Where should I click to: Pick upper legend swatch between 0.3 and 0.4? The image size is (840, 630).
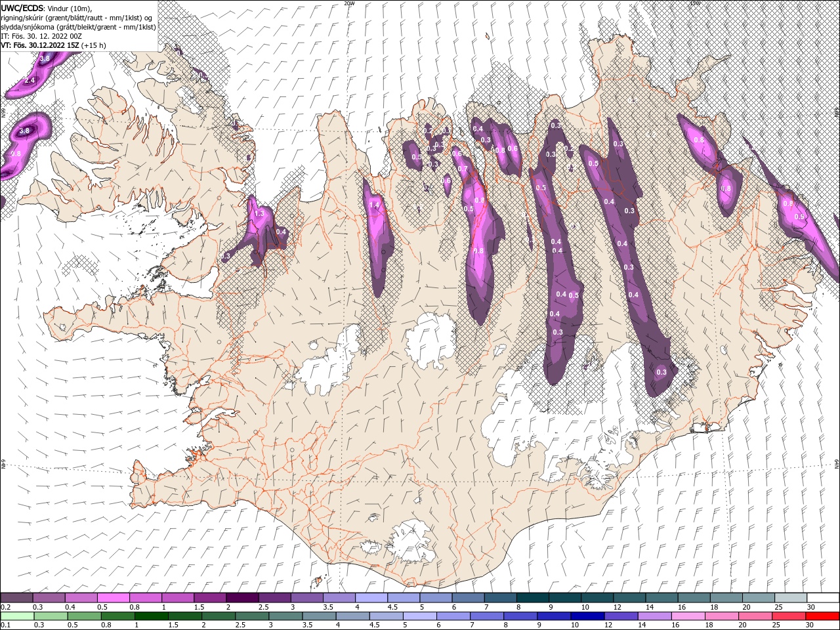point(49,598)
